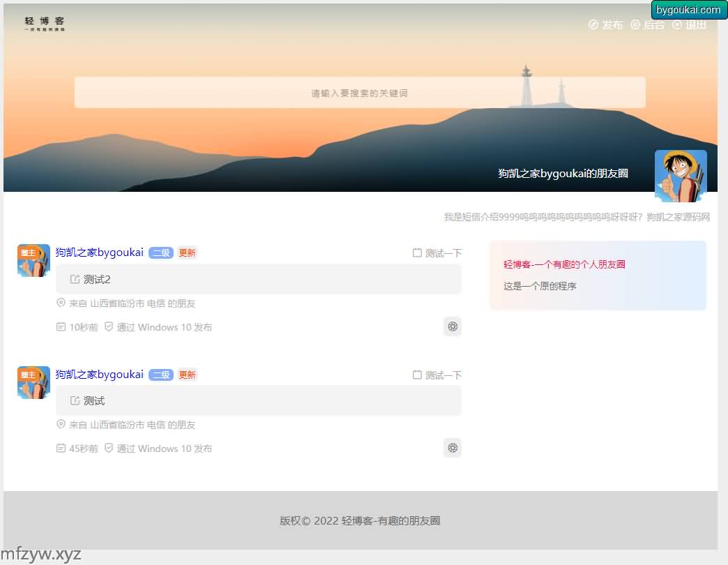Screen dimensions: 728x565
Task: Click the Luffy profile avatar in banner
Action: pyautogui.click(x=681, y=175)
